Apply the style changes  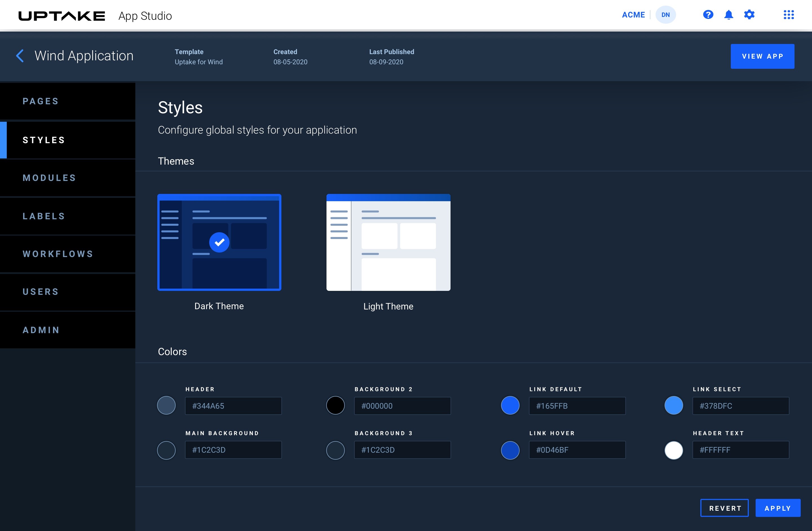click(778, 508)
